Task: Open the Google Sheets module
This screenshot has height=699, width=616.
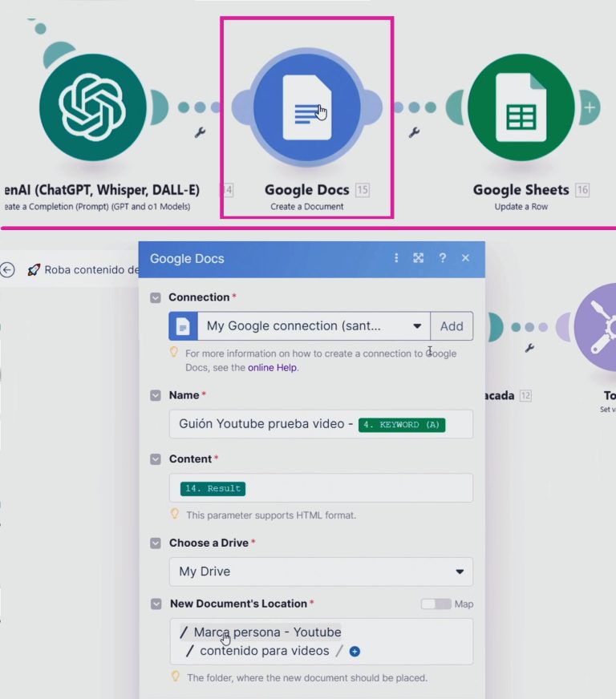Action: tap(521, 107)
